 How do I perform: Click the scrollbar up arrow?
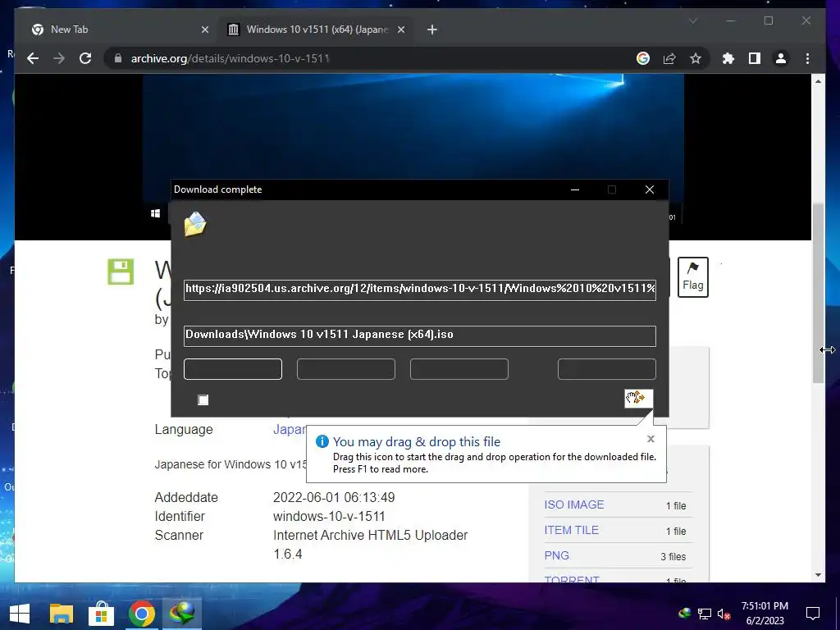click(x=818, y=81)
